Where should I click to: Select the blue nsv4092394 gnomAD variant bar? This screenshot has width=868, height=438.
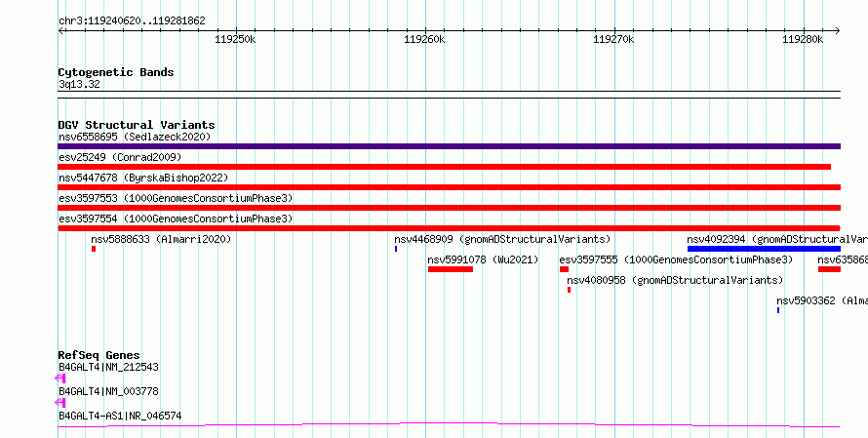coord(764,249)
